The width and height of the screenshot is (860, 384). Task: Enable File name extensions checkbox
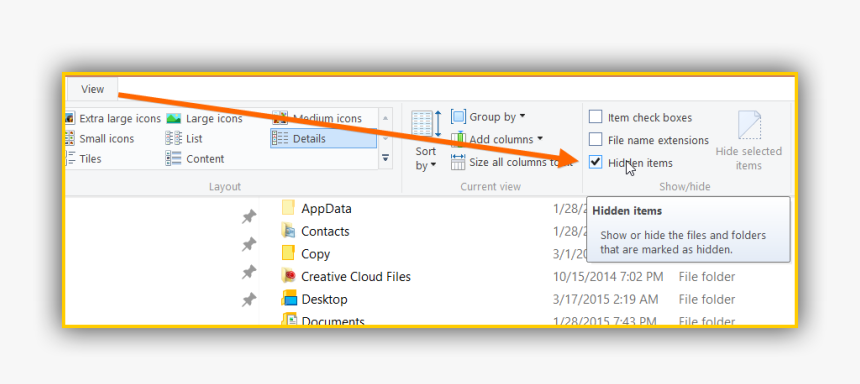pyautogui.click(x=596, y=140)
